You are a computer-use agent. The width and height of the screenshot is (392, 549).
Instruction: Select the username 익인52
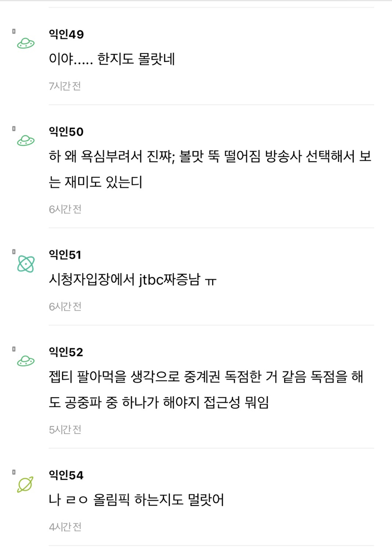66,352
